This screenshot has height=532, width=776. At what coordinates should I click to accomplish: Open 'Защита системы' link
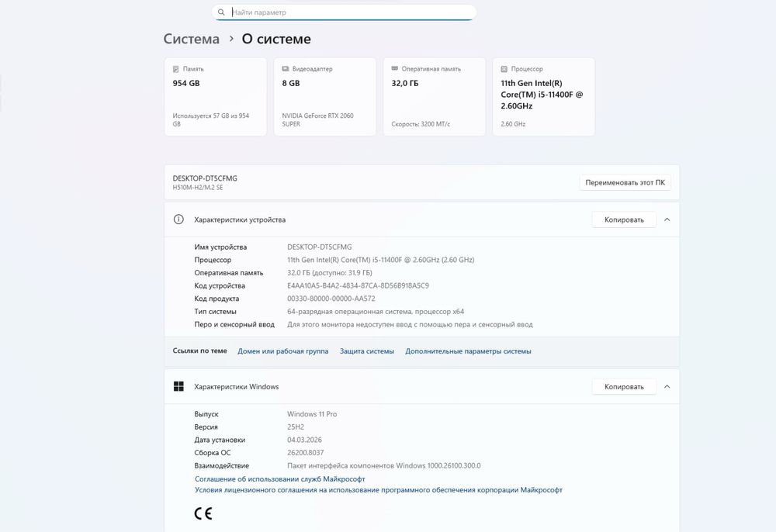[x=367, y=351]
